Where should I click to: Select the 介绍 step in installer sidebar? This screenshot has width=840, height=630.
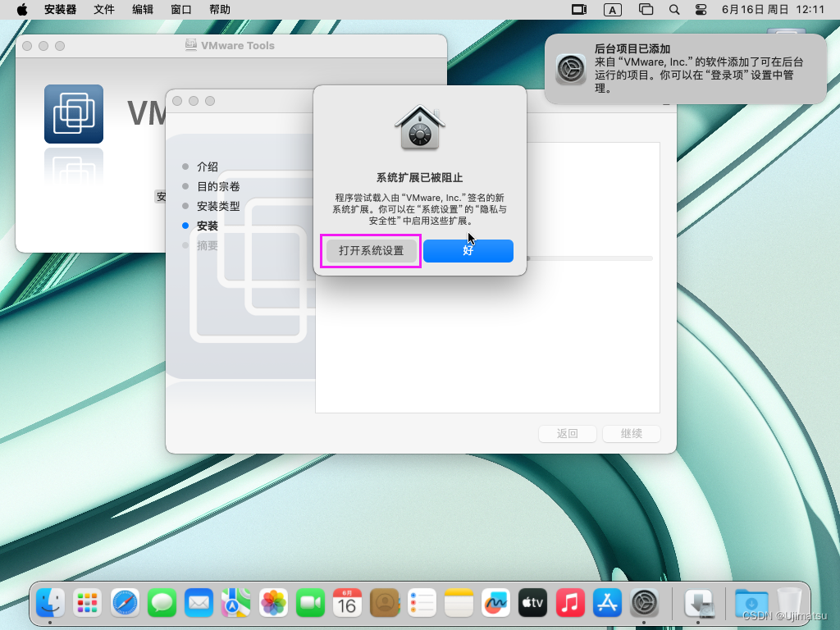point(208,167)
